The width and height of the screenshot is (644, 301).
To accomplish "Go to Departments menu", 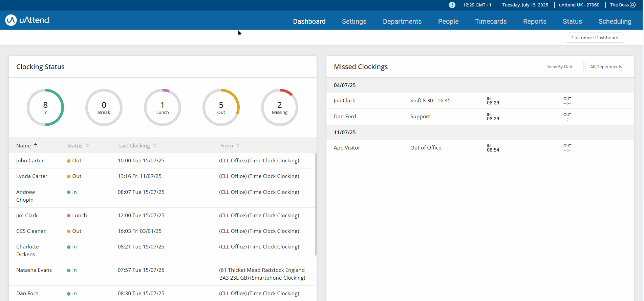I will click(x=402, y=21).
